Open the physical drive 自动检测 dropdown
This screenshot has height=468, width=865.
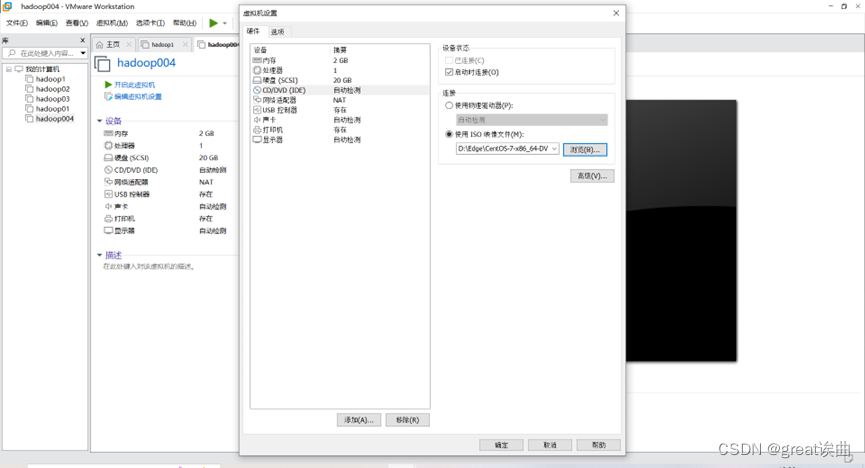532,120
